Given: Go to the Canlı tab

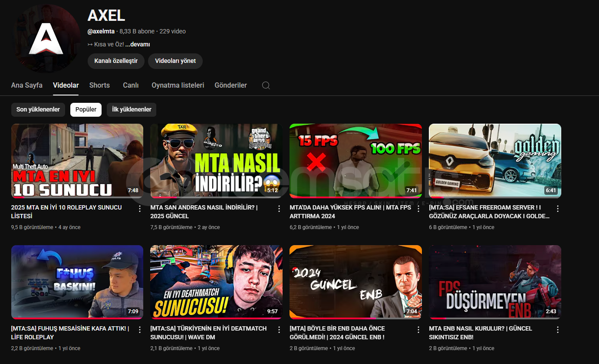Looking at the screenshot, I should tap(131, 85).
